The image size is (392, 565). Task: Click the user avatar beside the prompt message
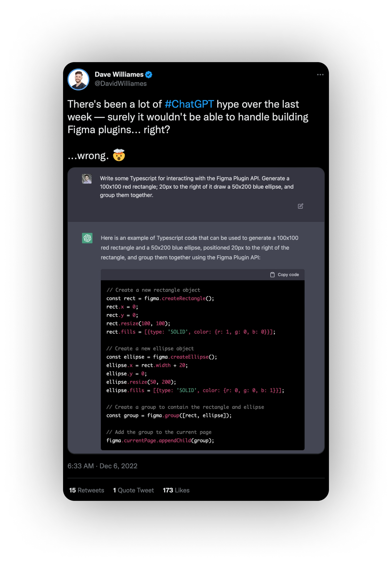pyautogui.click(x=87, y=179)
